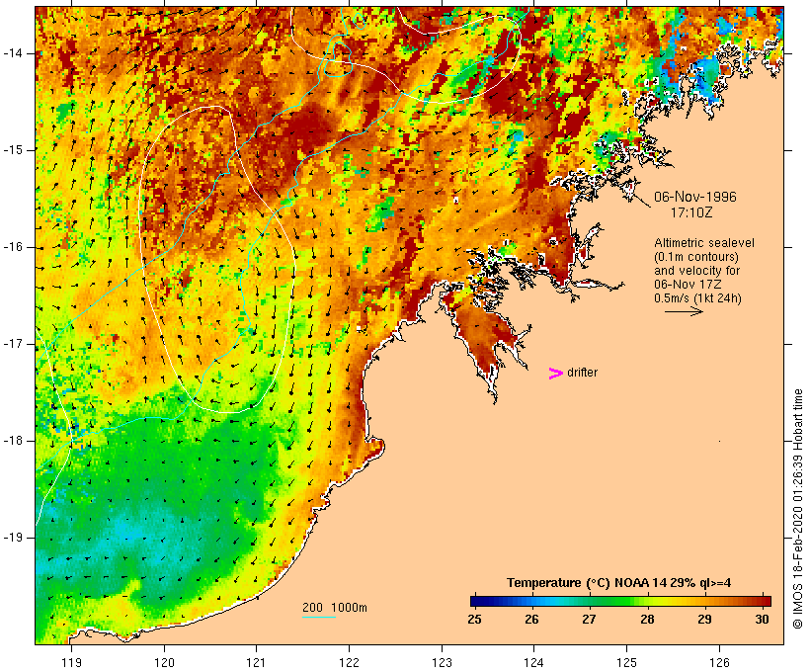
Task: Click the latitude axis label '-17'
Action: pos(13,344)
